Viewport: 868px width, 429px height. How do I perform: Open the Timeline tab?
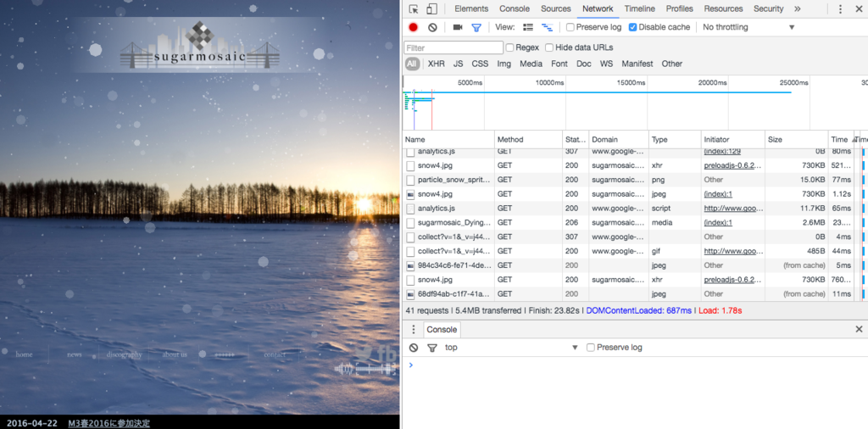[x=639, y=8]
